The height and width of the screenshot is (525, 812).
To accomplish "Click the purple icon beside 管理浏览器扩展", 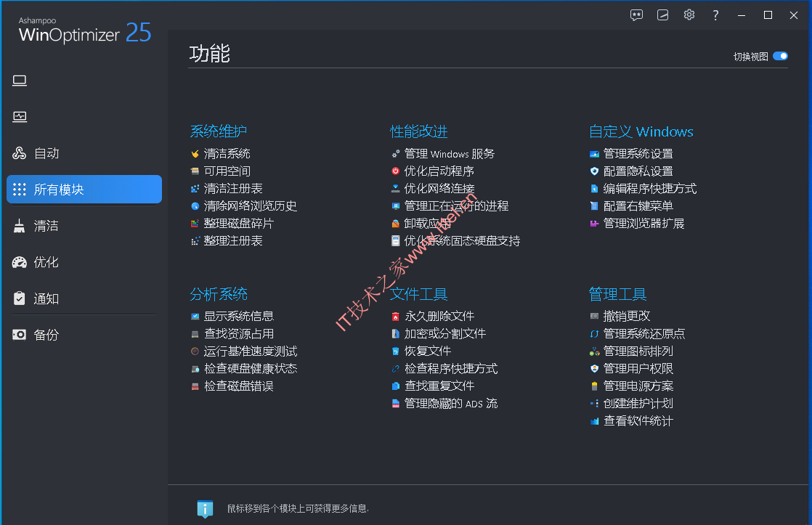I will click(595, 224).
